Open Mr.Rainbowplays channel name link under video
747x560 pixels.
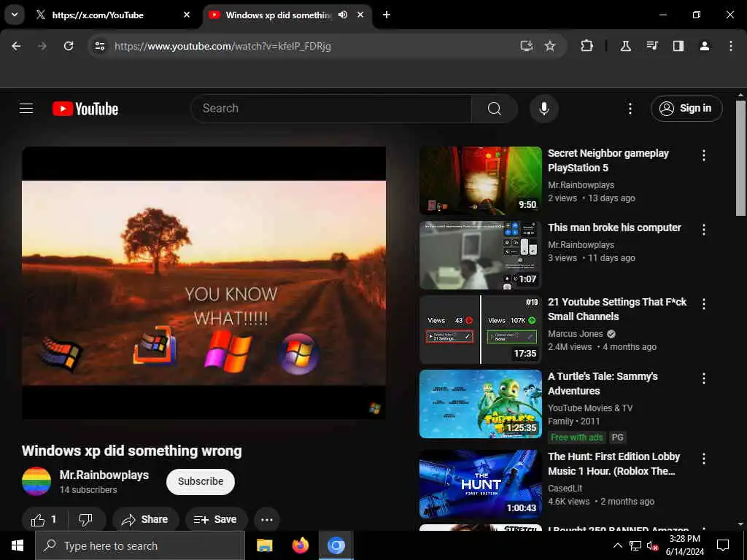tap(104, 475)
